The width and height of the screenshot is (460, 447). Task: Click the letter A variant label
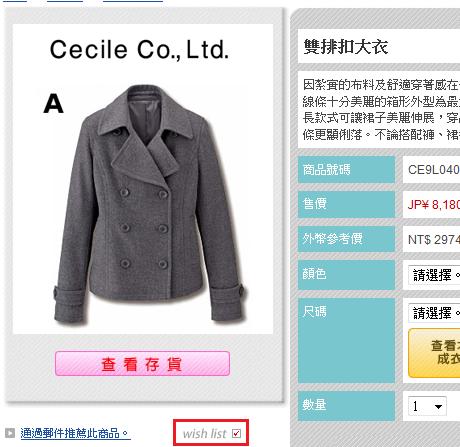[53, 104]
